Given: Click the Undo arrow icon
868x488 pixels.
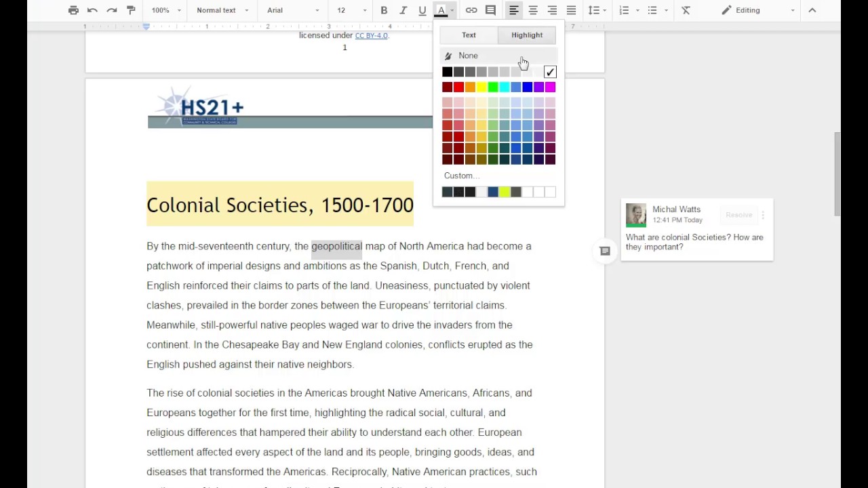Looking at the screenshot, I should coord(92,10).
